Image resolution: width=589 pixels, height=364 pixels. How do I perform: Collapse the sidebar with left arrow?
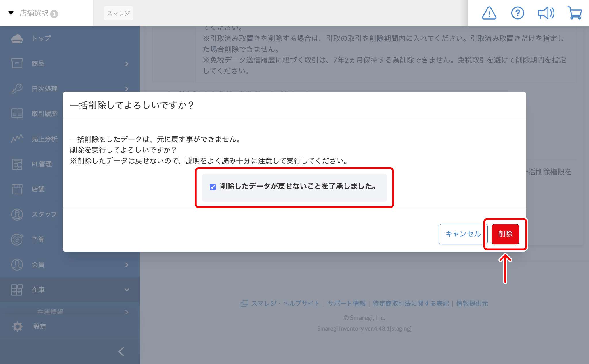[x=121, y=352]
